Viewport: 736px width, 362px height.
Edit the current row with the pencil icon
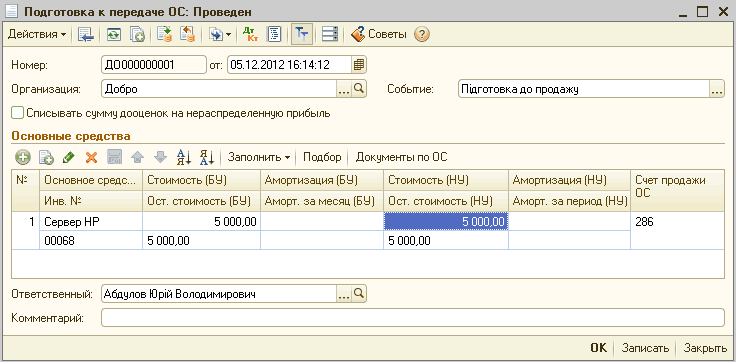pyautogui.click(x=69, y=157)
